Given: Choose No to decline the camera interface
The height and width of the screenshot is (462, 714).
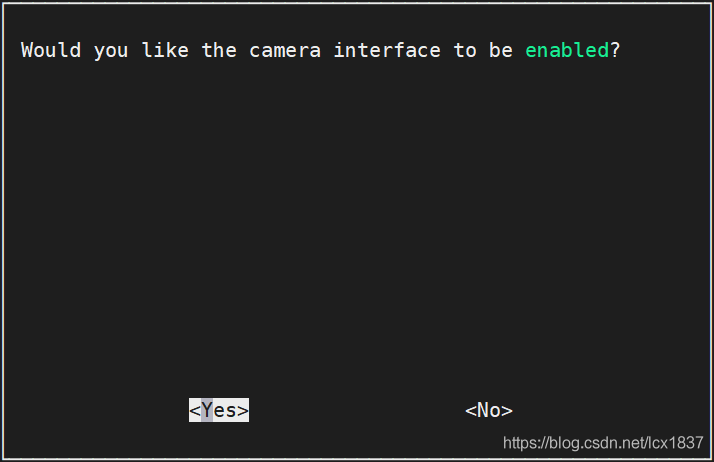Looking at the screenshot, I should coord(489,410).
